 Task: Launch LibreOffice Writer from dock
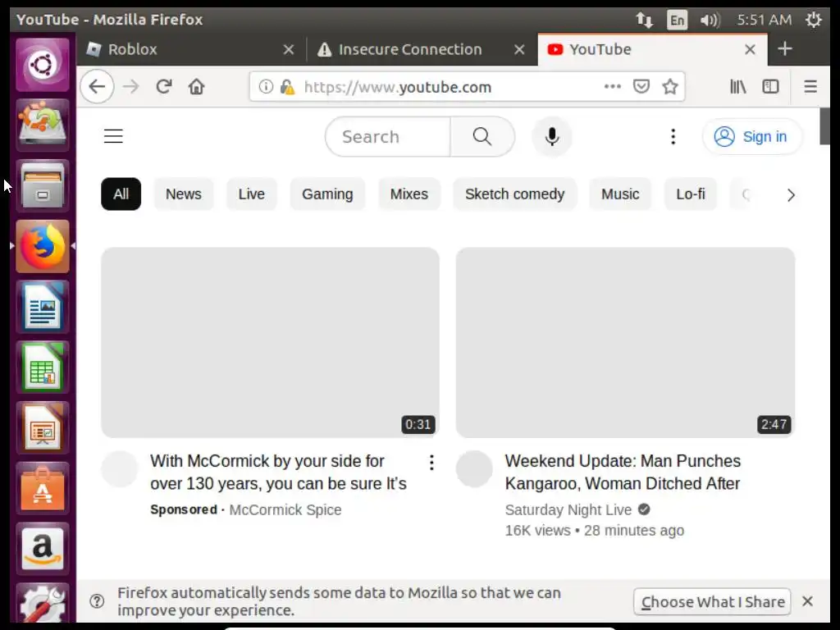click(43, 307)
